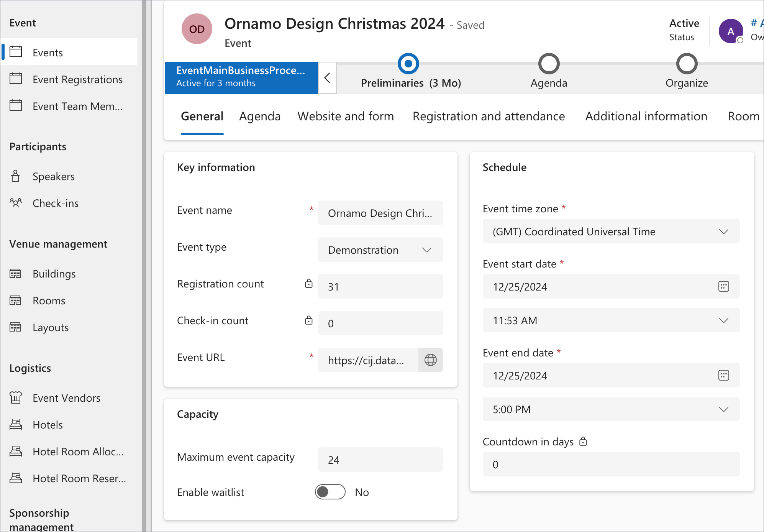This screenshot has width=764, height=532.
Task: Open Events in the sidebar
Action: (69, 52)
